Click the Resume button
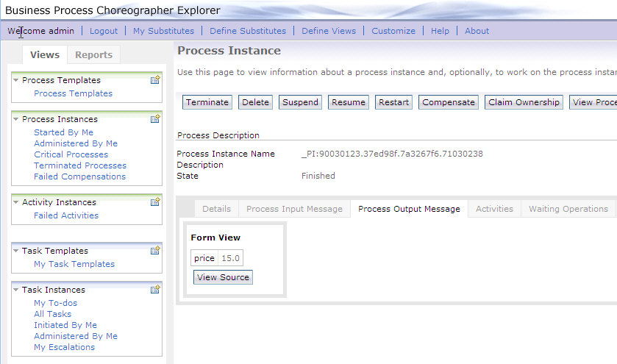The image size is (617, 364). [349, 102]
